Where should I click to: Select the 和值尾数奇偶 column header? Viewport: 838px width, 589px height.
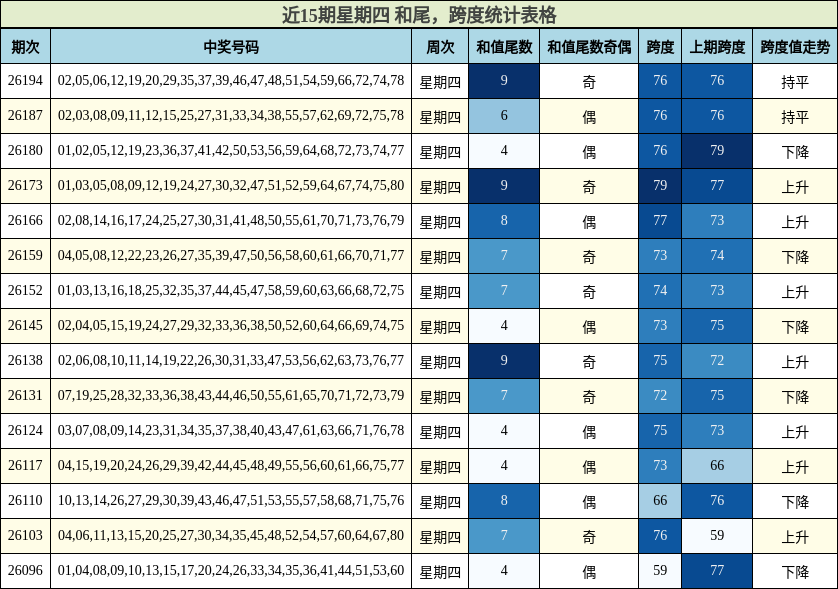point(589,46)
